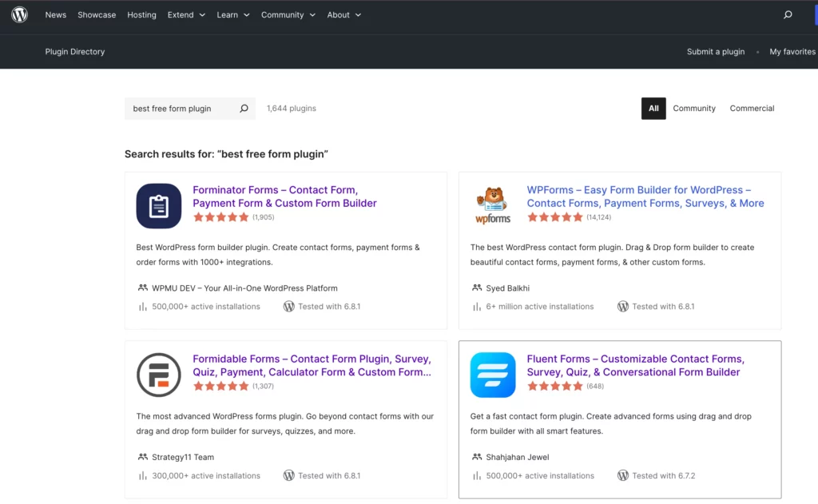818x504 pixels.
Task: Click the Forminator Forms clipboard icon
Action: [x=159, y=205]
